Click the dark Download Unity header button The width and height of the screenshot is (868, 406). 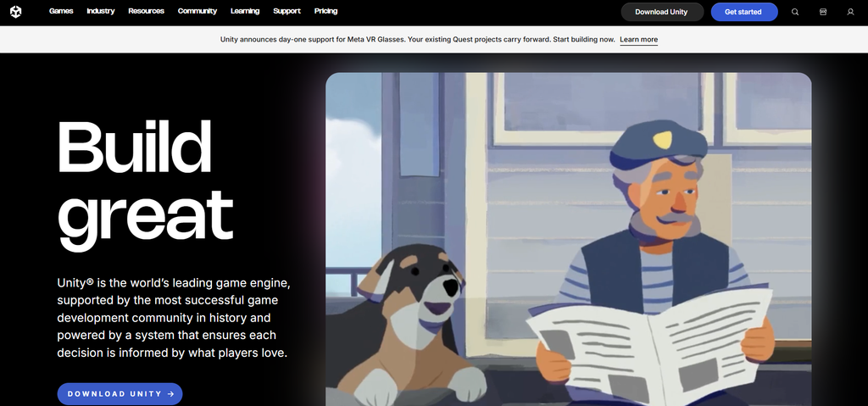click(662, 12)
